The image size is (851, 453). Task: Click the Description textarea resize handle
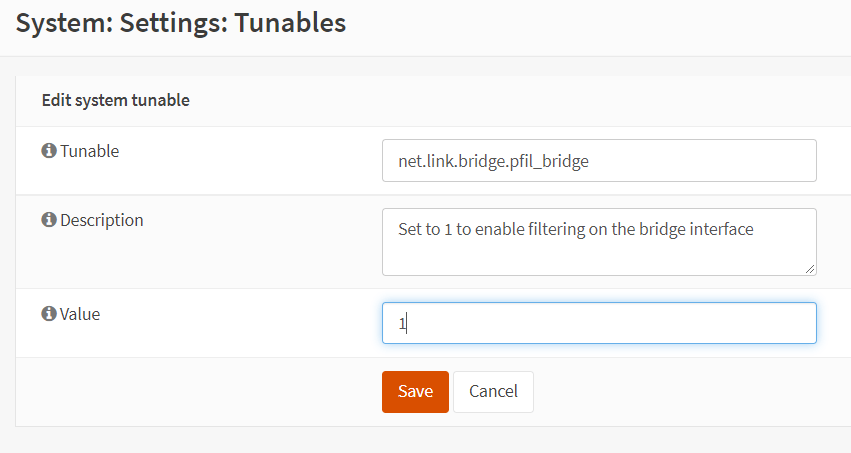[811, 269]
